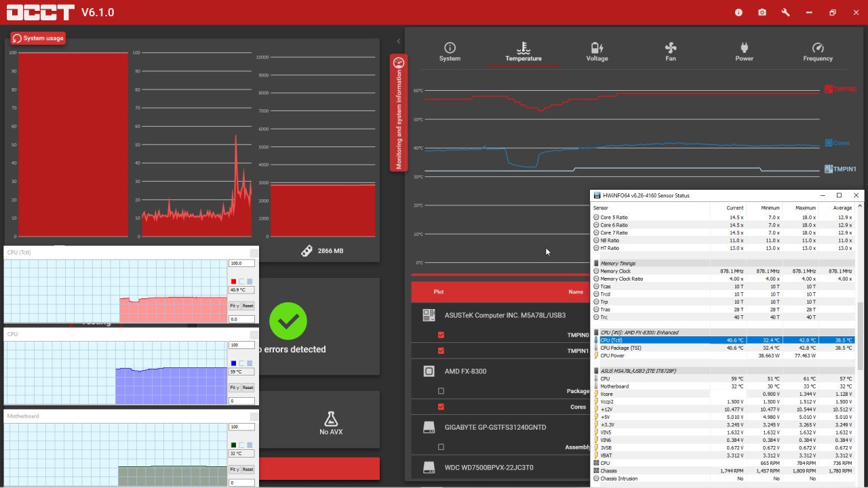Click the collapse arrow above the monitoring tab

pyautogui.click(x=399, y=41)
